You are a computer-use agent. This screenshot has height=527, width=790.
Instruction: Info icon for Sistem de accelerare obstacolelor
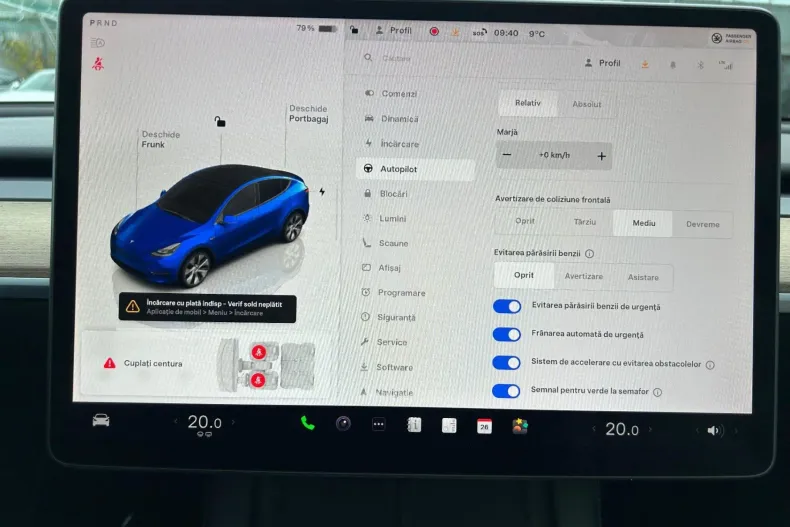point(710,365)
